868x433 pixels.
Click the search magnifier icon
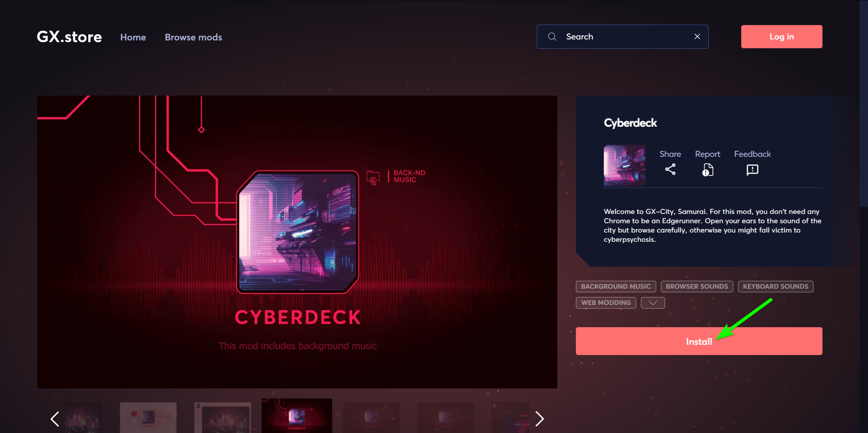point(552,37)
